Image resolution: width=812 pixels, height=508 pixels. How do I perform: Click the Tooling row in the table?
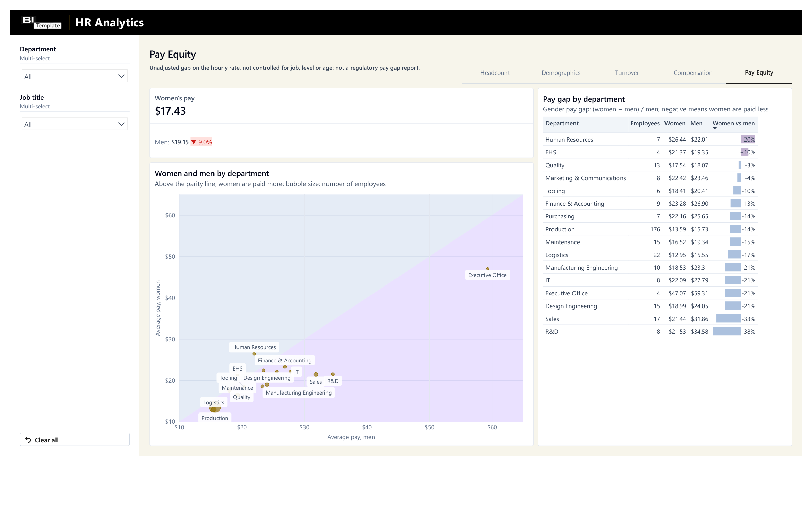pyautogui.click(x=650, y=191)
